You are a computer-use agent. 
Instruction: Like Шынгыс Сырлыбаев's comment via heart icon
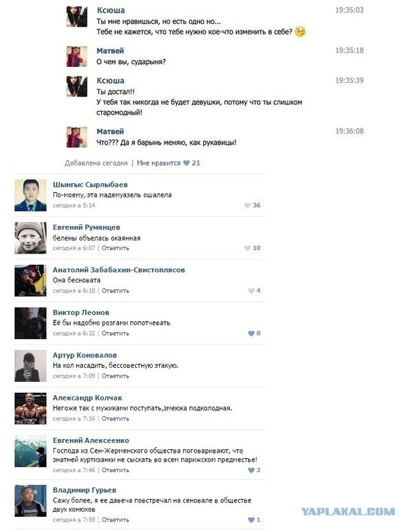pos(247,205)
